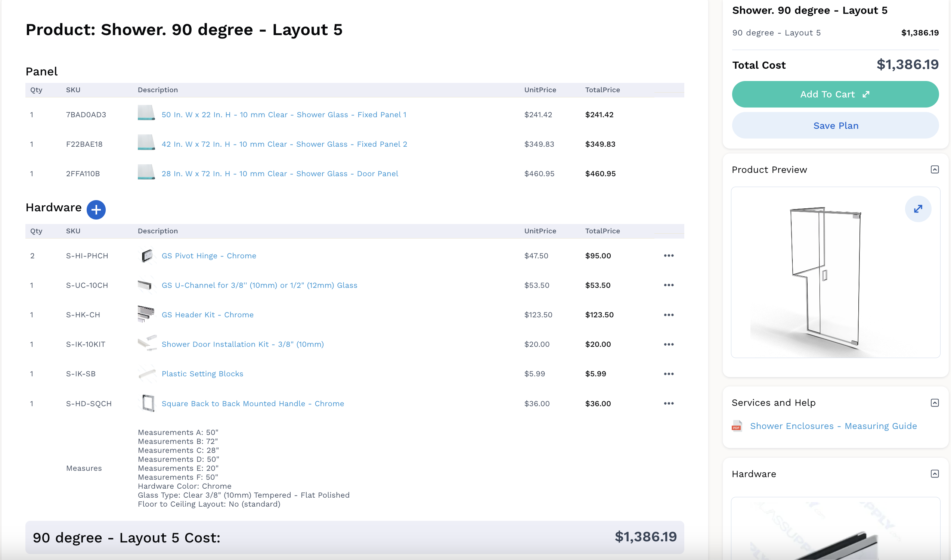Open options menu for GS U-Channel row
951x560 pixels.
[669, 285]
